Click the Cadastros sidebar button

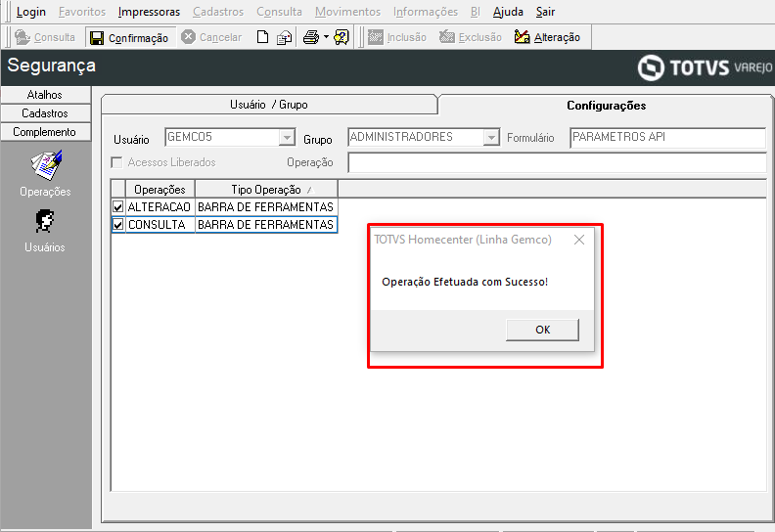pos(45,113)
